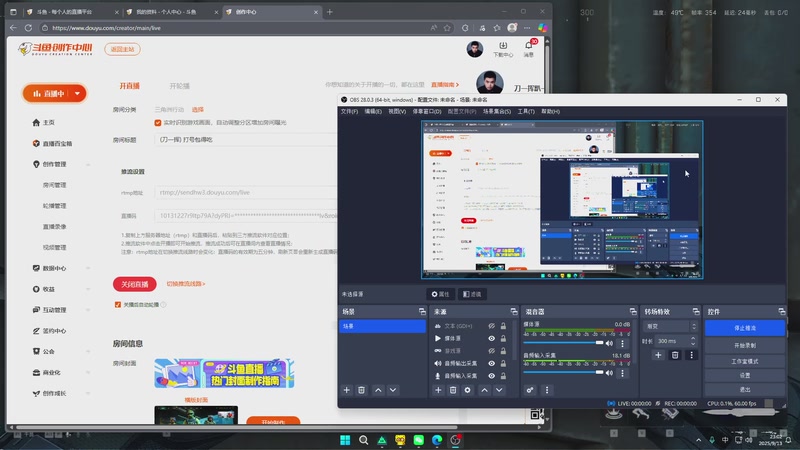Click the 房间标题 room title input field

tap(245, 139)
